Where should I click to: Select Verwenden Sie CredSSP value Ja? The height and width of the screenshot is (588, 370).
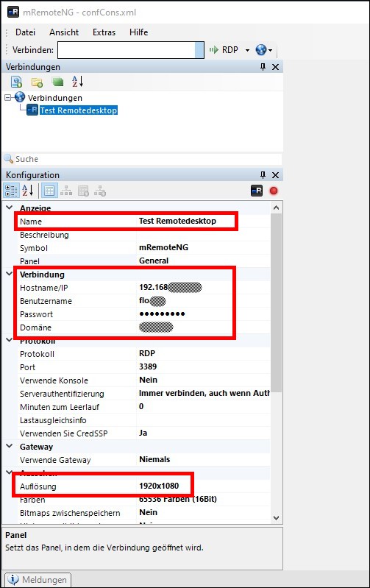[143, 433]
